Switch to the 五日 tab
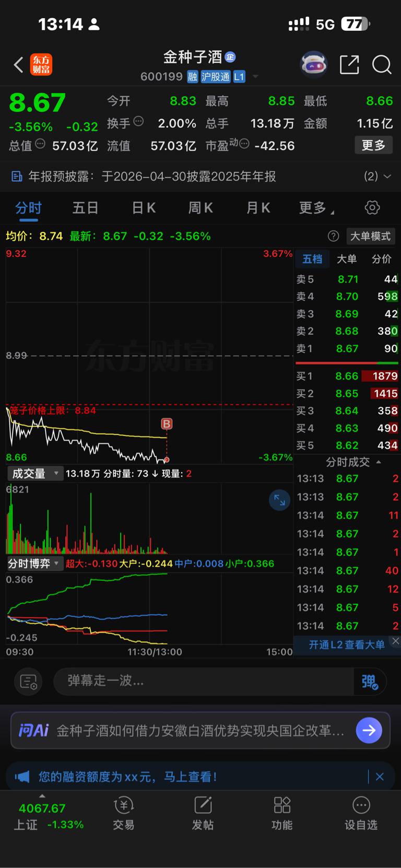This screenshot has width=401, height=868. click(85, 208)
